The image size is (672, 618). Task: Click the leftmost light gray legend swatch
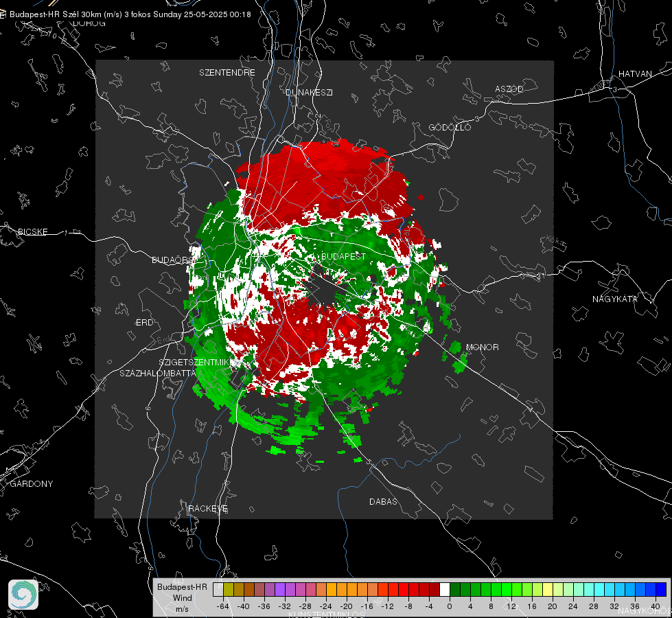pos(218,589)
